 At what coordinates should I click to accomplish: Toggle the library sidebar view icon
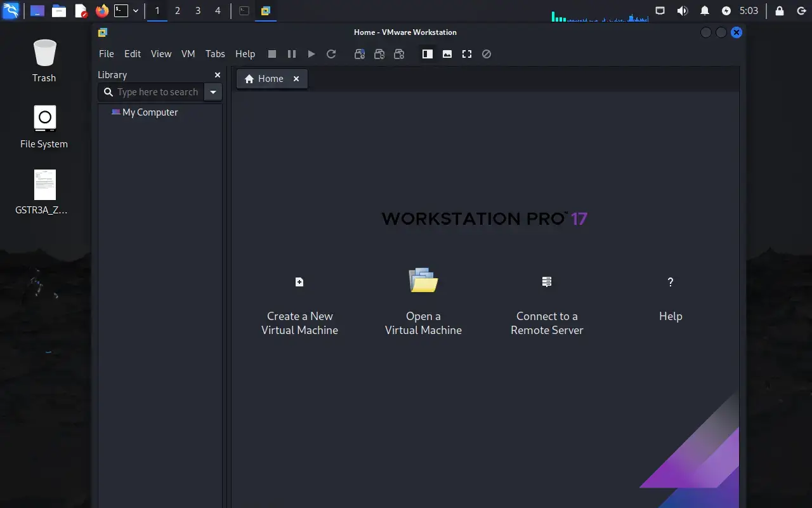428,54
